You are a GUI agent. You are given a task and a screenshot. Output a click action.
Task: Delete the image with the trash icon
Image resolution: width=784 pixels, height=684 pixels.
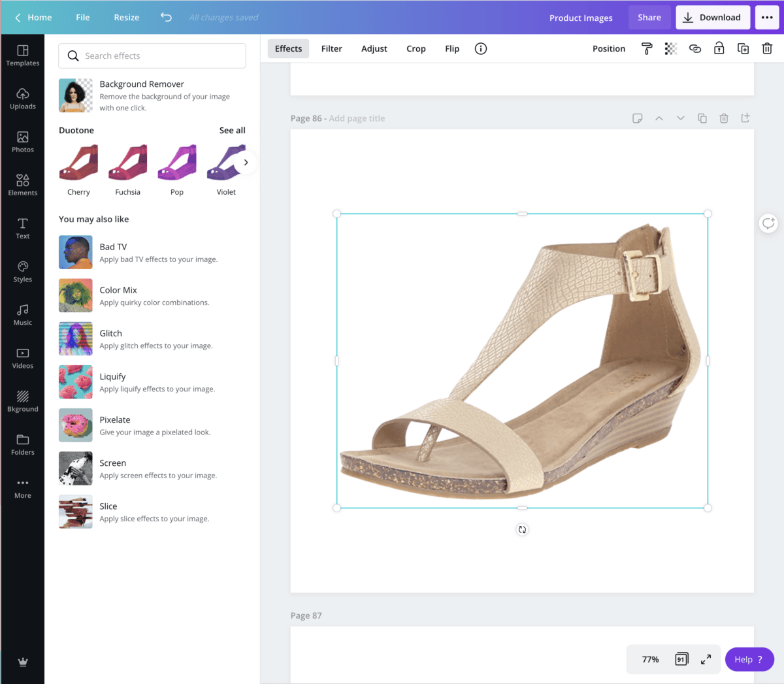click(767, 48)
